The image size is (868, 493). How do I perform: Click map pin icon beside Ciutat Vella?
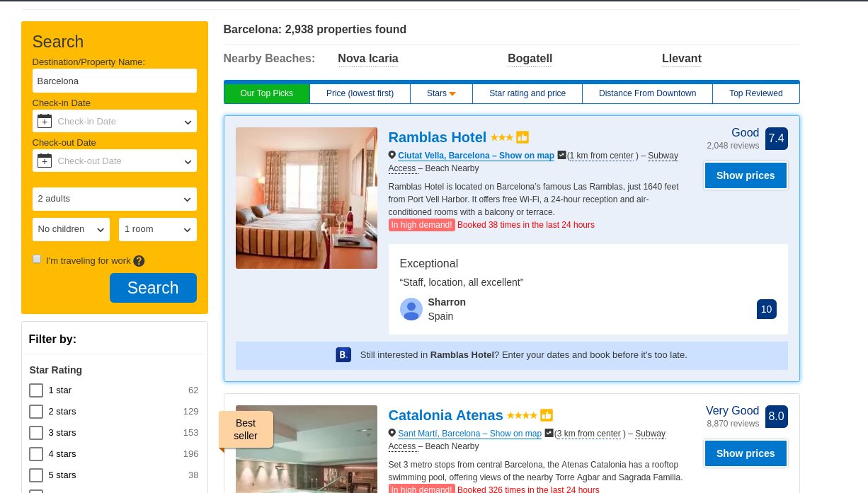tap(392, 155)
